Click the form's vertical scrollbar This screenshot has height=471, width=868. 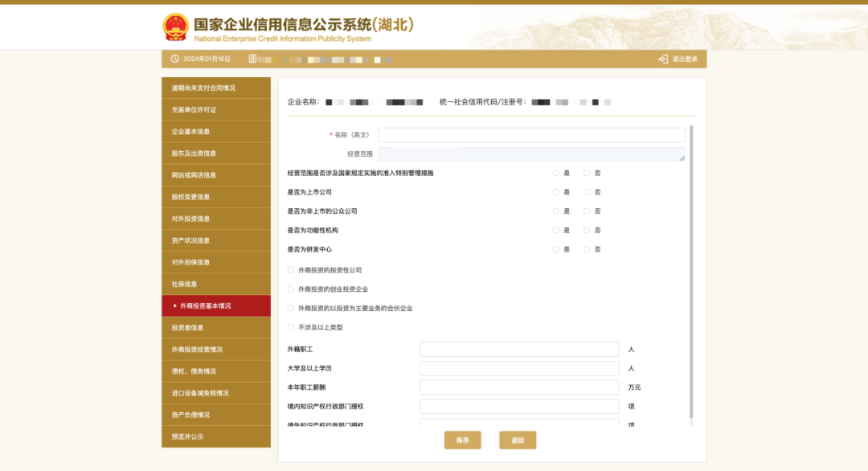click(x=691, y=273)
